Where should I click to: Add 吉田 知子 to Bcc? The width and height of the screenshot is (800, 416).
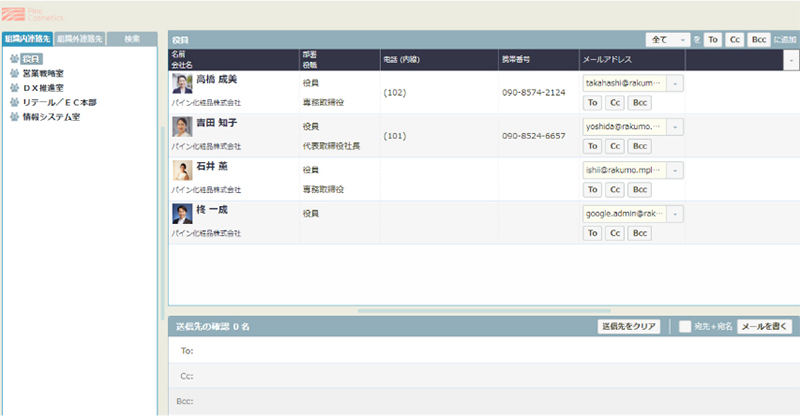tap(640, 146)
